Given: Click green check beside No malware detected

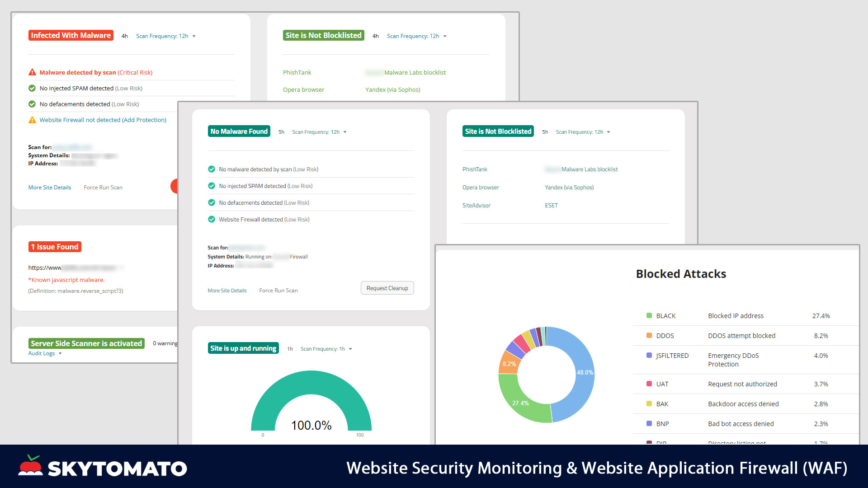Looking at the screenshot, I should tap(211, 169).
